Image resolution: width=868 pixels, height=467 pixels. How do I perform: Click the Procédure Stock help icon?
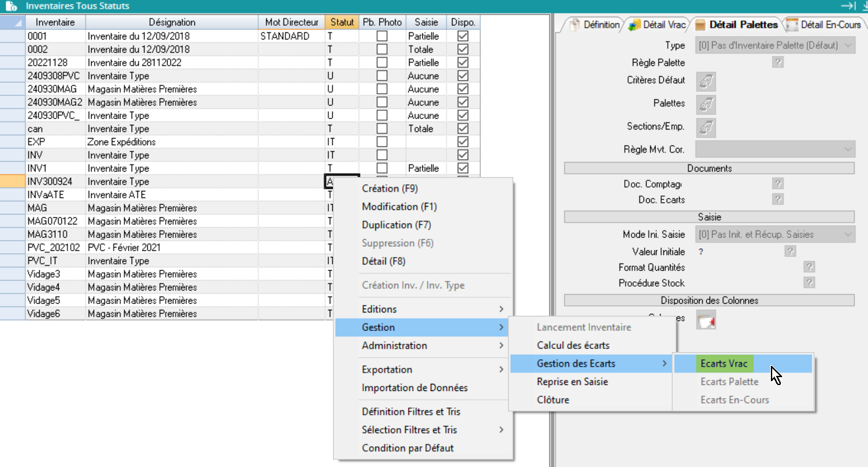click(809, 283)
